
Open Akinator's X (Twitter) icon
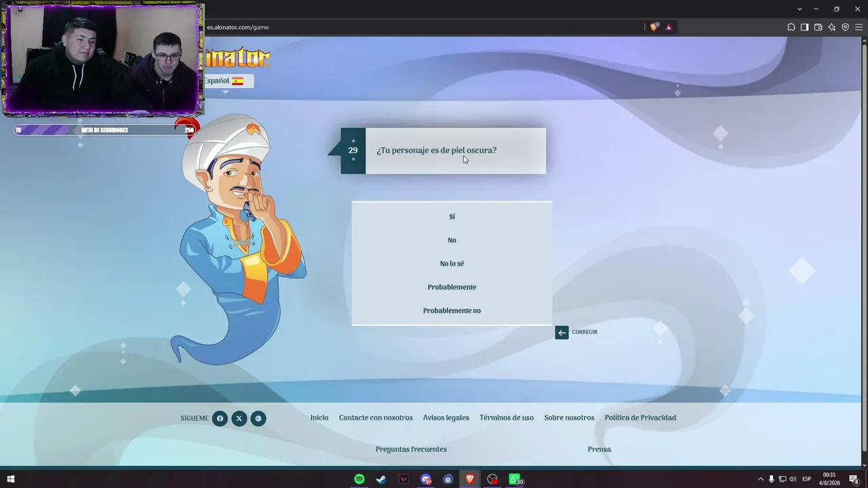239,418
